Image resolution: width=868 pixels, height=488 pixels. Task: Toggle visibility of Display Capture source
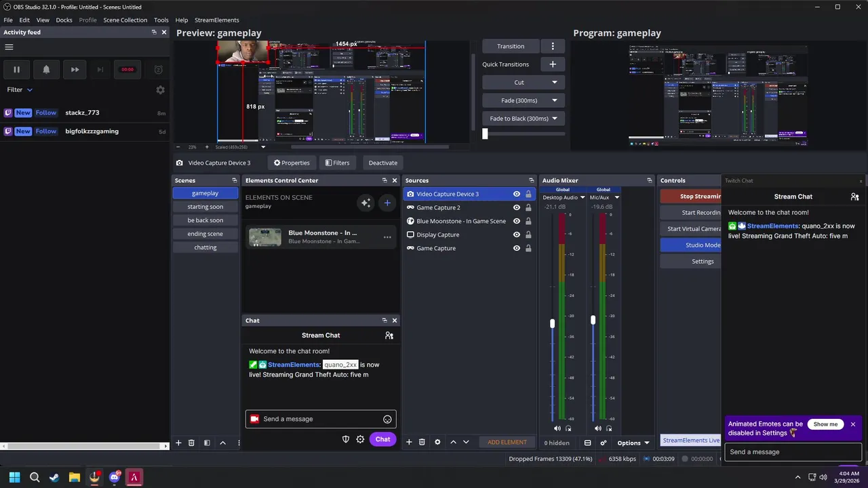point(517,235)
